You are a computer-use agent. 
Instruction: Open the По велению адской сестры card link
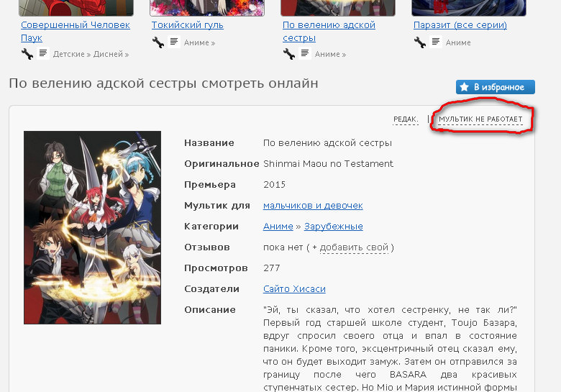[329, 31]
